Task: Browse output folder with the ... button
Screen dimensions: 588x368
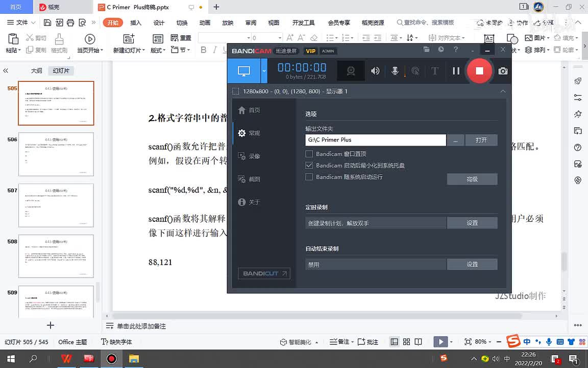Action: [x=455, y=140]
